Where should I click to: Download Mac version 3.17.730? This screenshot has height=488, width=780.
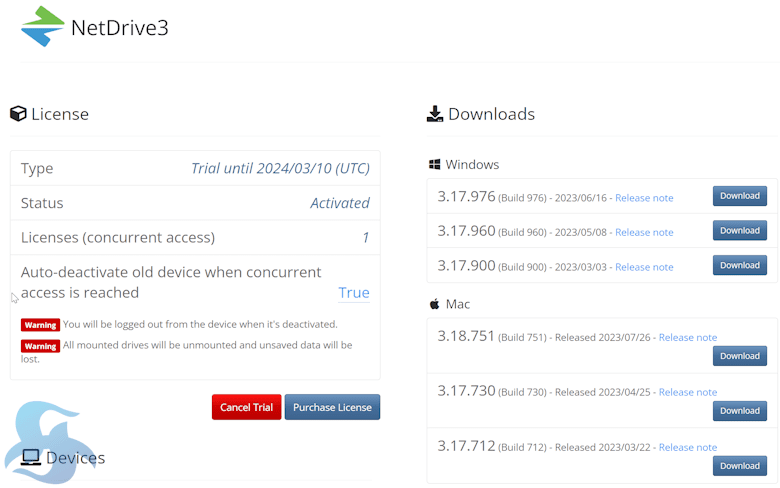740,411
